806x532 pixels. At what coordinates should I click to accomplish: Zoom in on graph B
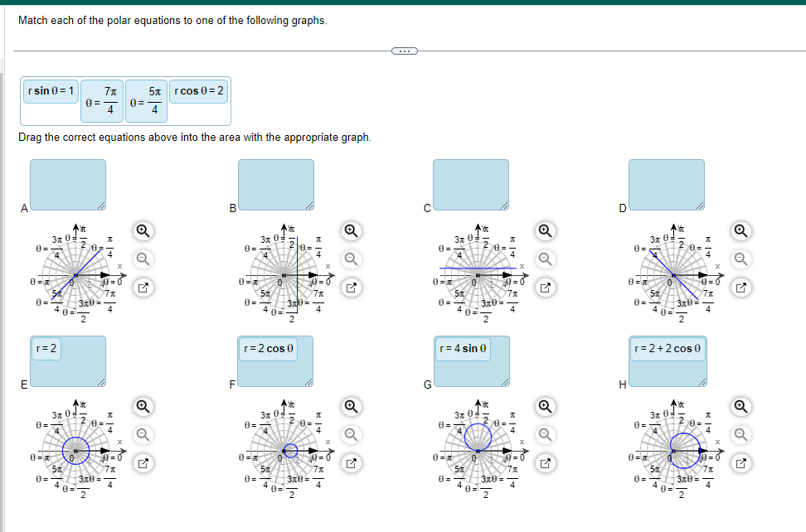click(351, 231)
